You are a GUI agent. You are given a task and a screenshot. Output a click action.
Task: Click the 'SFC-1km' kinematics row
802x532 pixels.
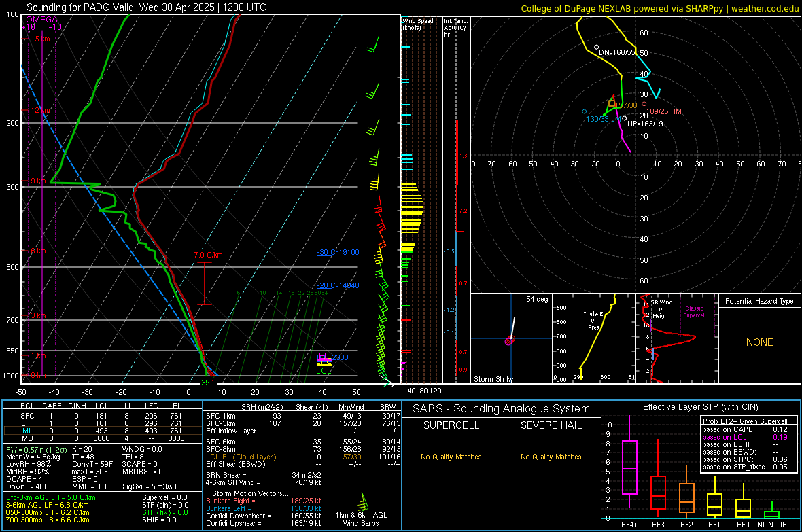click(303, 416)
